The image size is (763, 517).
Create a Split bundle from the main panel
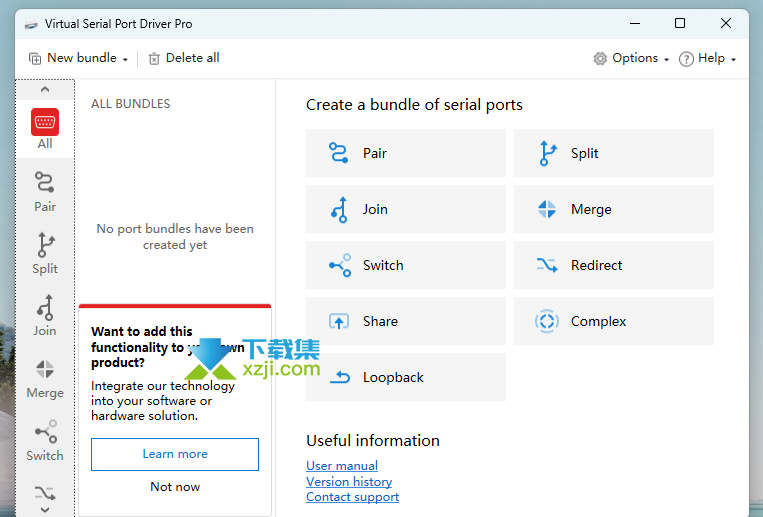click(614, 153)
